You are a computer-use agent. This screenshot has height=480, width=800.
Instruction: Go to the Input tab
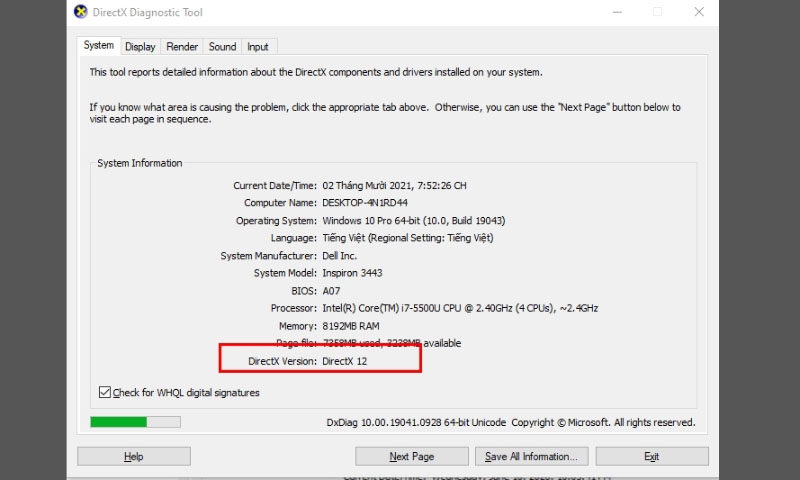click(x=258, y=47)
